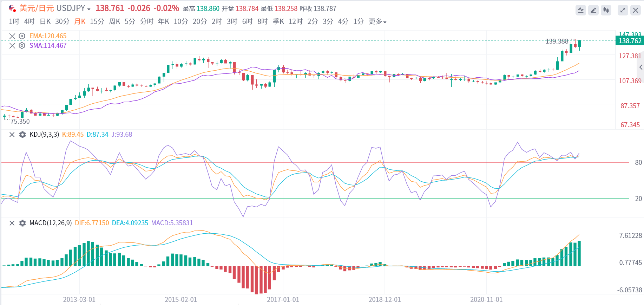
Task: Expand the 更多 timeframes menu
Action: point(377,22)
